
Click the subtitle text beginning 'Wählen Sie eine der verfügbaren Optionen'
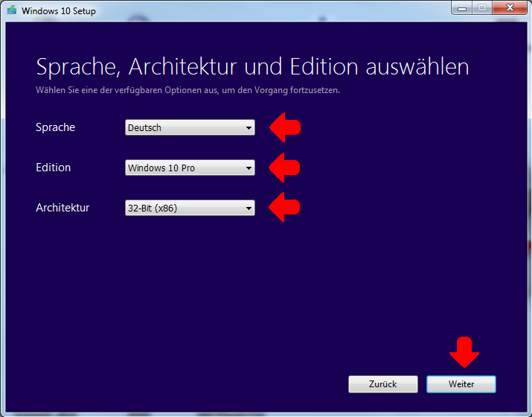click(x=188, y=90)
